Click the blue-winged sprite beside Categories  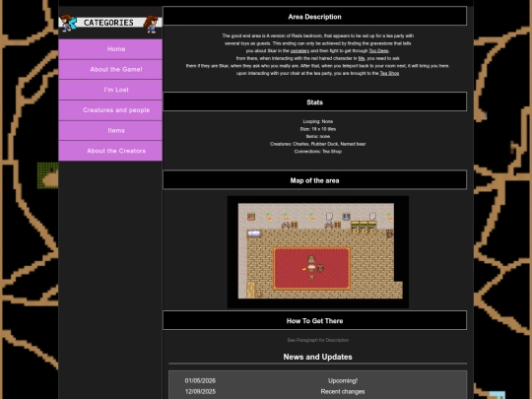point(69,23)
